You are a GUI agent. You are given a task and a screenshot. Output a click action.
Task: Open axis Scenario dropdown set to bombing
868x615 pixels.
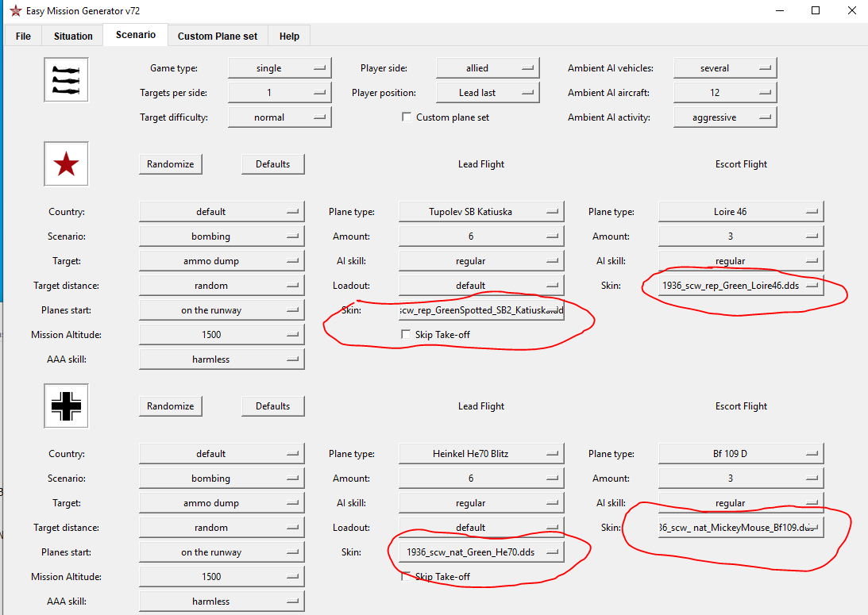coord(222,479)
